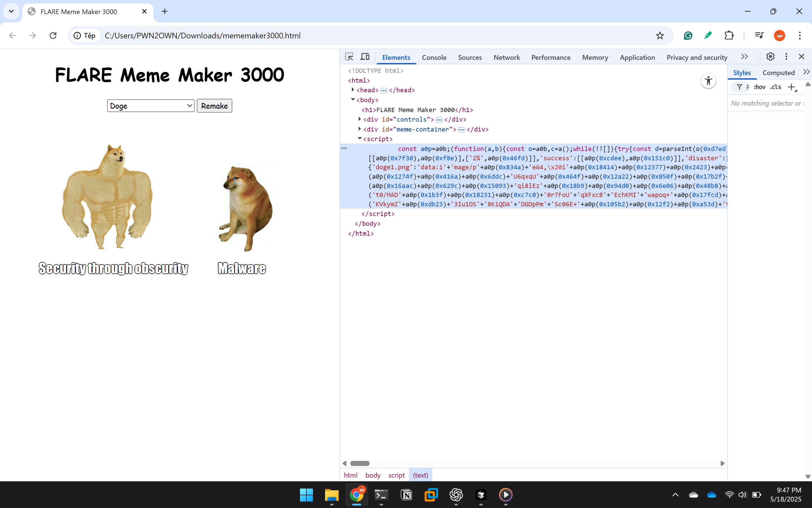Click the 'Malware' caption text
The image size is (812, 508).
tap(242, 268)
